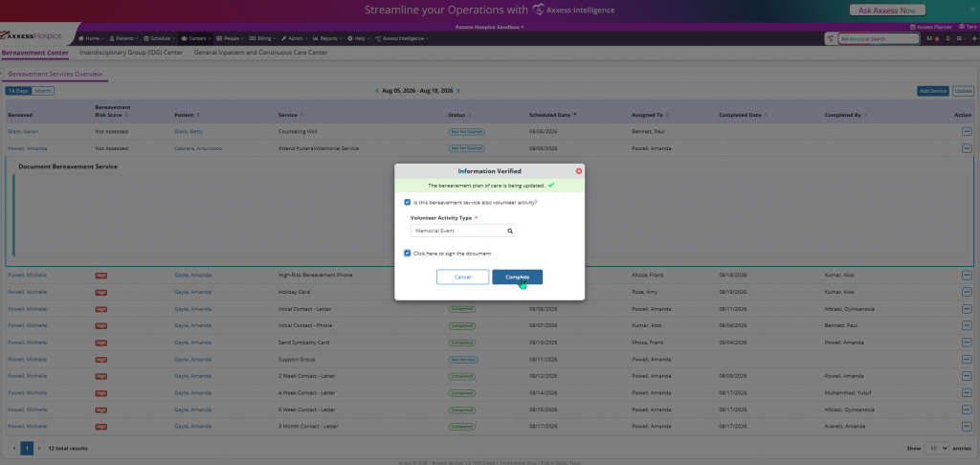Click the Complete button

pos(517,277)
